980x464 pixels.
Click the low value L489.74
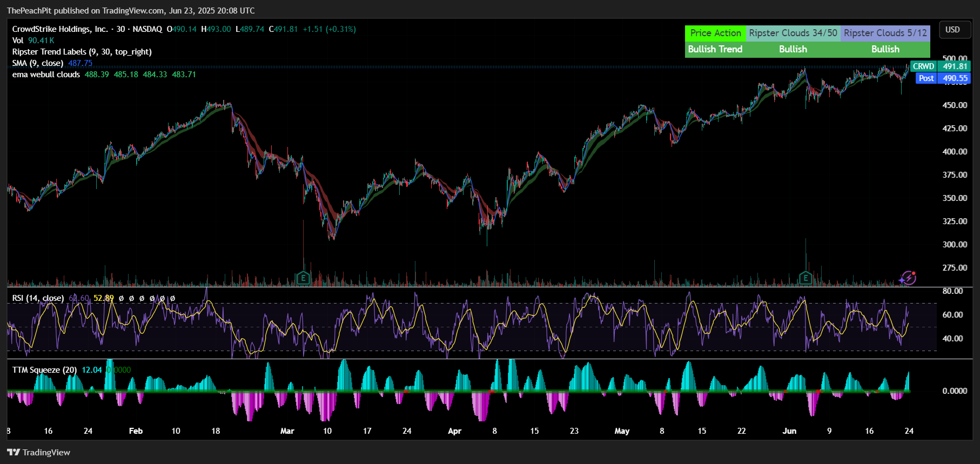(x=250, y=29)
